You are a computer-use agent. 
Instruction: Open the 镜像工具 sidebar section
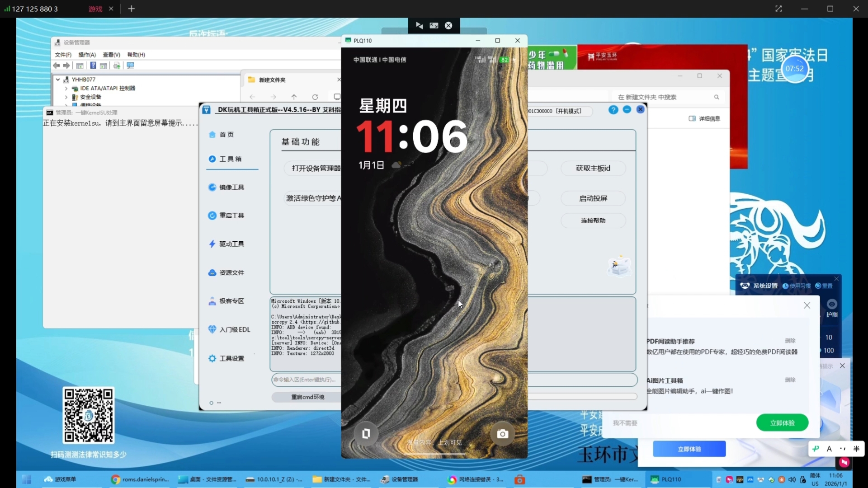click(x=231, y=188)
